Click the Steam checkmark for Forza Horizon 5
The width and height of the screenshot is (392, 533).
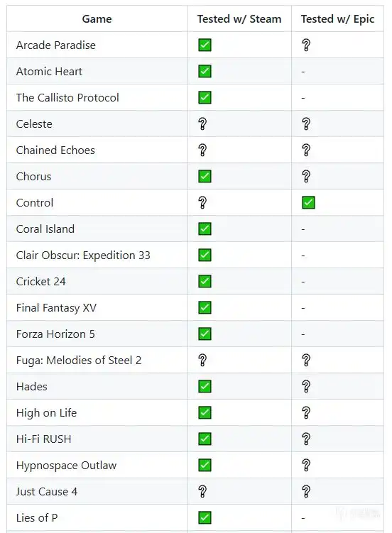click(205, 334)
